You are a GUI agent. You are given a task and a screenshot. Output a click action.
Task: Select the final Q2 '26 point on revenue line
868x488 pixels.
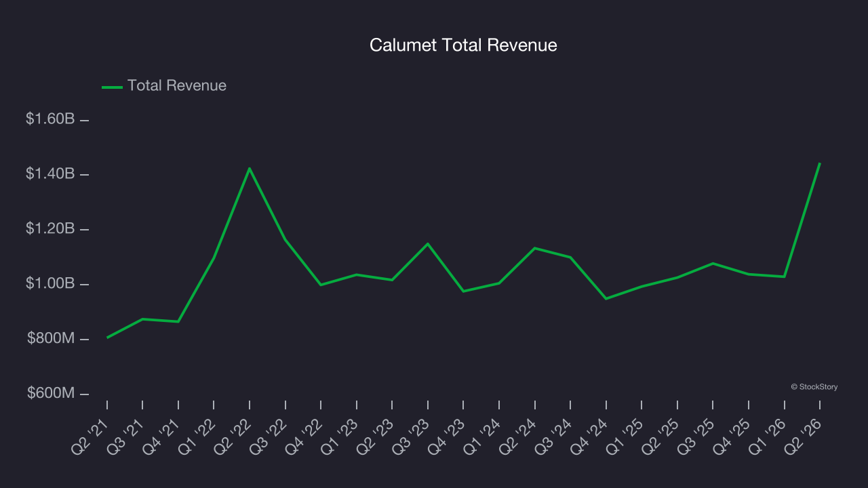click(820, 163)
